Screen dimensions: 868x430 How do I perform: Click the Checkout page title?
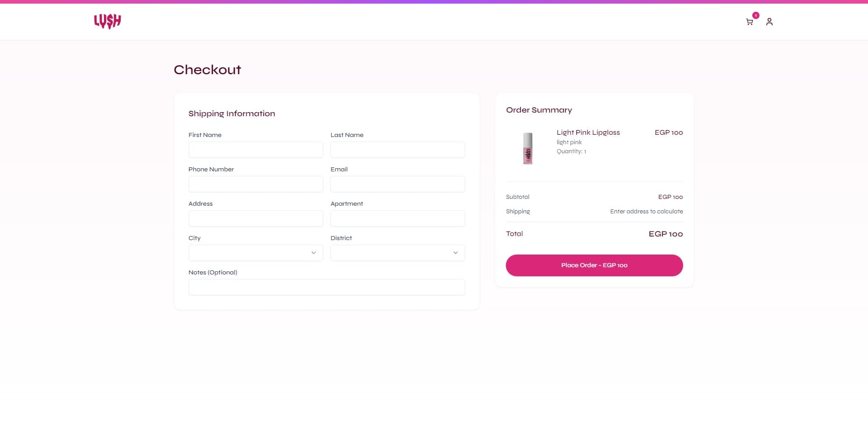coord(207,70)
